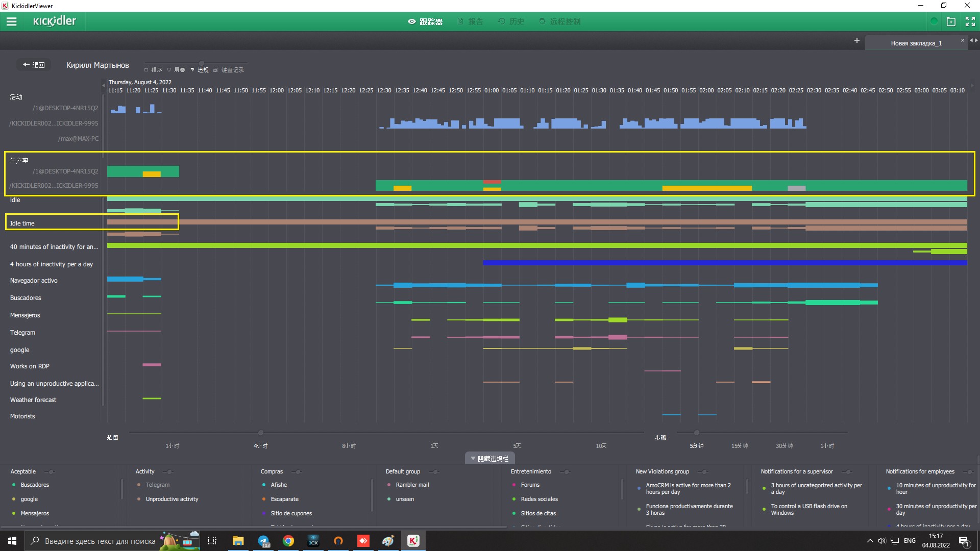Image resolution: width=980 pixels, height=551 pixels.
Task: Adjust the view mode slider handle
Action: click(202, 63)
